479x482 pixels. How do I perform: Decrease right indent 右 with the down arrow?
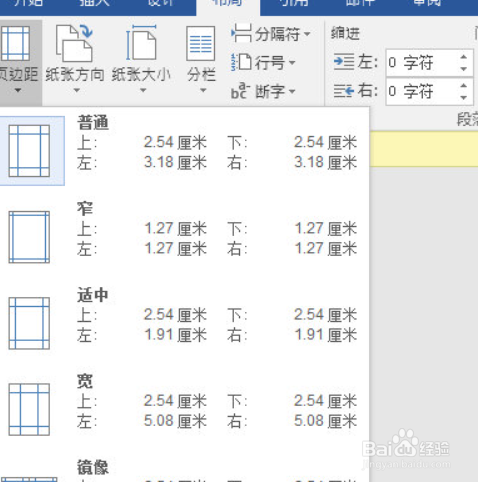tap(464, 98)
